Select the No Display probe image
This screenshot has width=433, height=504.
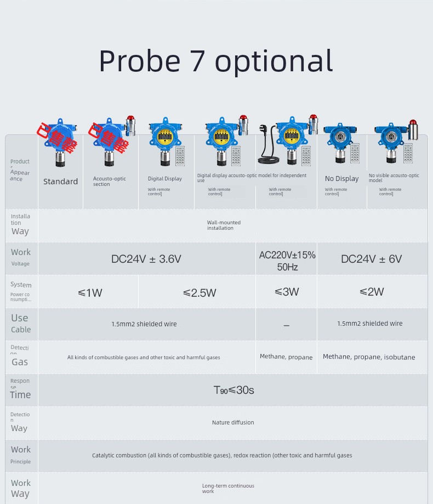pyautogui.click(x=341, y=143)
